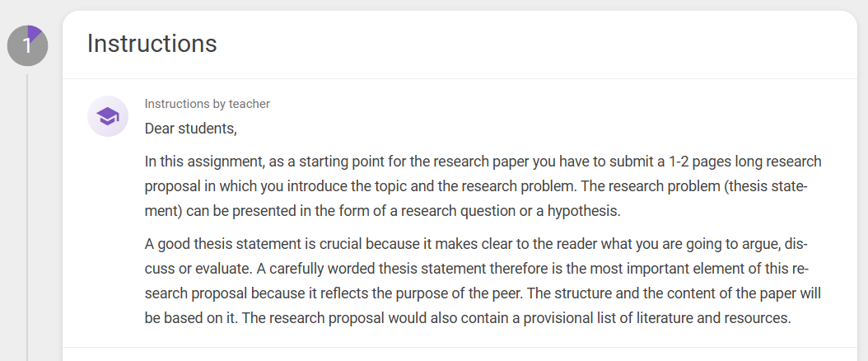Select the purple progress wedge on step 1
868x361 pixels.
pyautogui.click(x=33, y=33)
